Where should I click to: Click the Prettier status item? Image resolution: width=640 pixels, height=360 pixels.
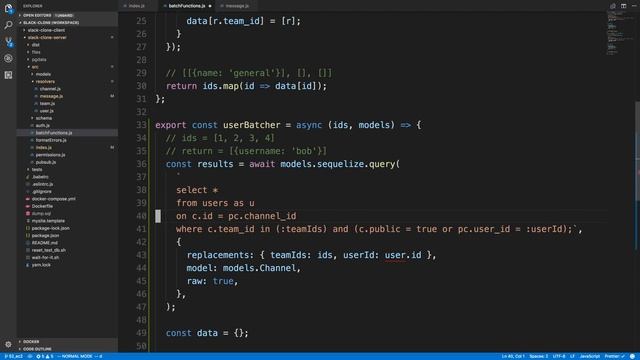(x=614, y=356)
